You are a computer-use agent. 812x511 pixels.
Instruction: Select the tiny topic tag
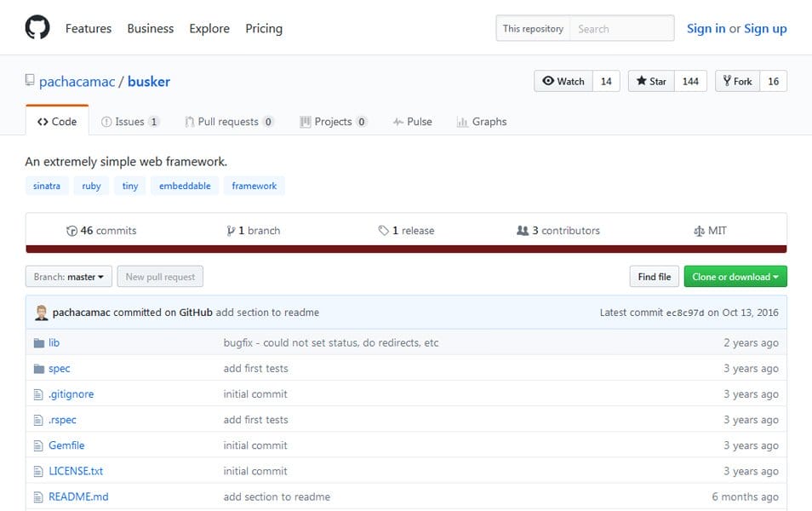pos(130,186)
